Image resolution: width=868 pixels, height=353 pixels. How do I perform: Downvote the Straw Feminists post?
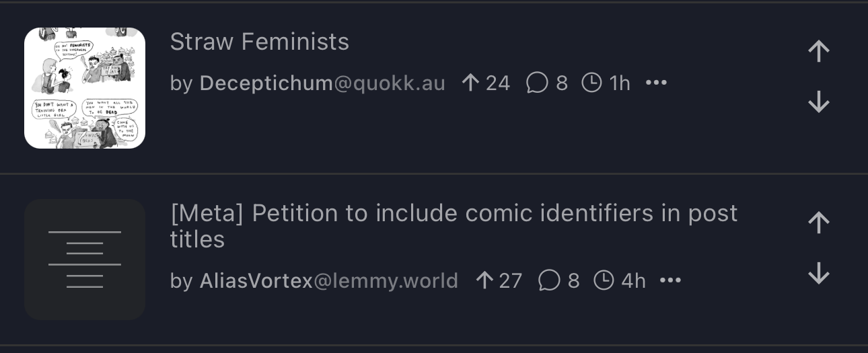pos(818,102)
